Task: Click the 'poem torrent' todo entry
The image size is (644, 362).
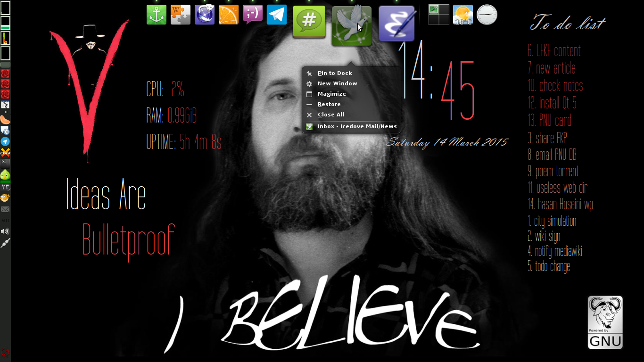Action: tap(553, 171)
